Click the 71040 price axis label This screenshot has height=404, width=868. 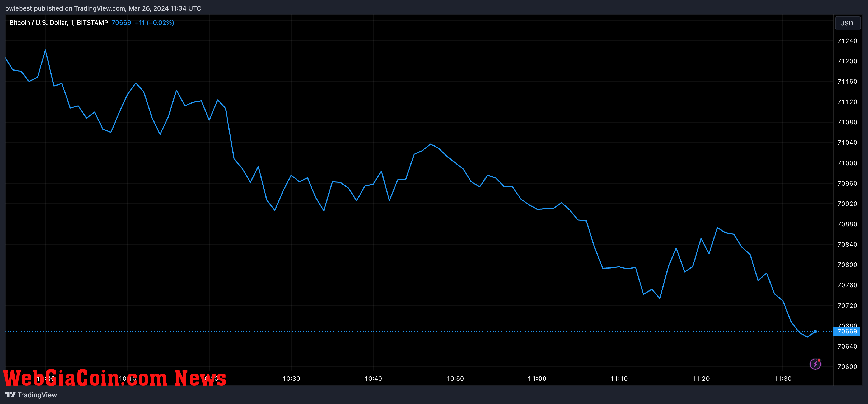tap(847, 143)
